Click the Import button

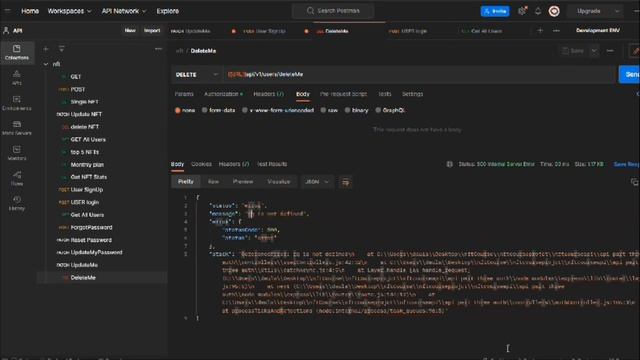(x=152, y=31)
